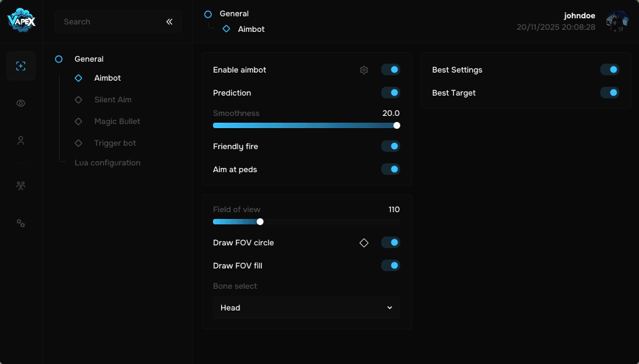Click the johndoe profile avatar
The height and width of the screenshot is (364, 639).
[617, 22]
